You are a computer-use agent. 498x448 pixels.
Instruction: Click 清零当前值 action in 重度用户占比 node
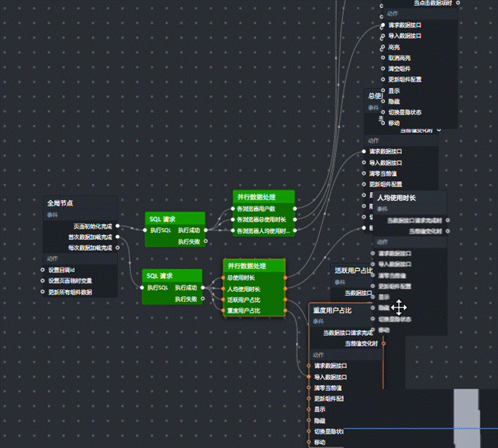pyautogui.click(x=328, y=388)
